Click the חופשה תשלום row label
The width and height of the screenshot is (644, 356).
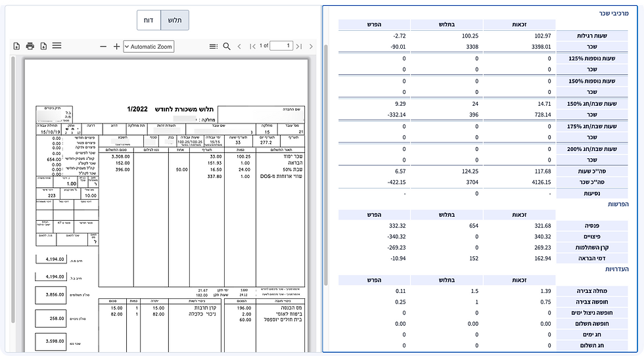click(592, 324)
